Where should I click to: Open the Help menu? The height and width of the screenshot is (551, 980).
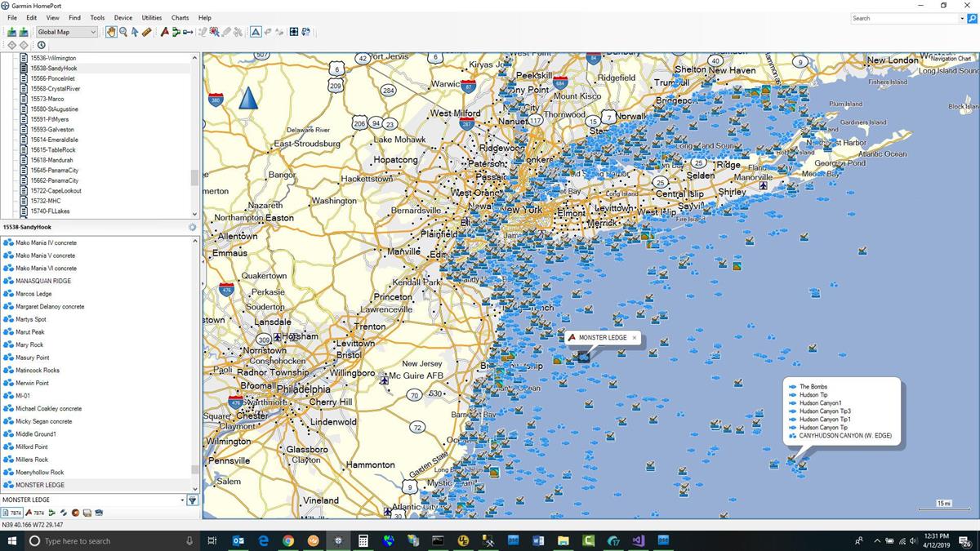(x=205, y=17)
